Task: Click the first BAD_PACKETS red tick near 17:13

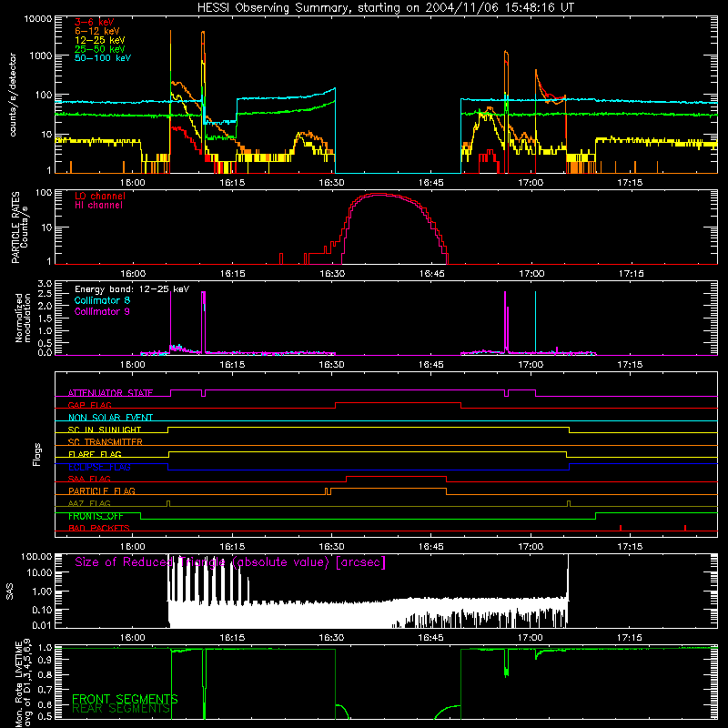Action: point(621,528)
